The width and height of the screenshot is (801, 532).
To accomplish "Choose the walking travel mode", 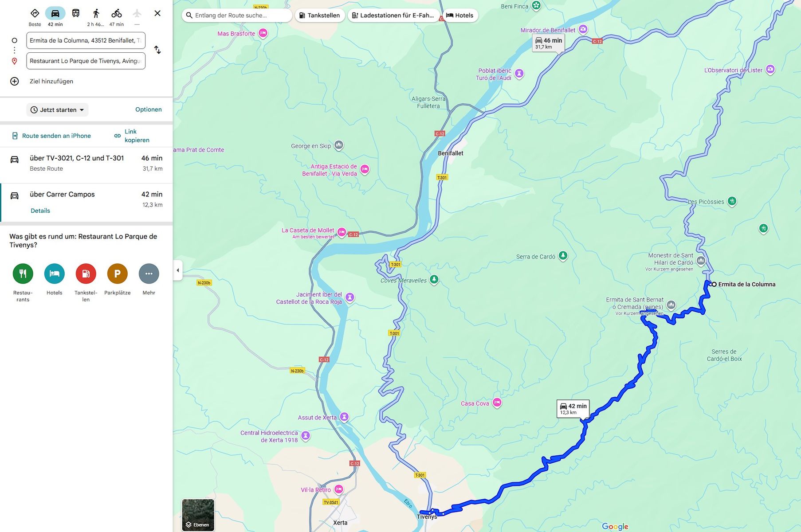I will point(96,13).
